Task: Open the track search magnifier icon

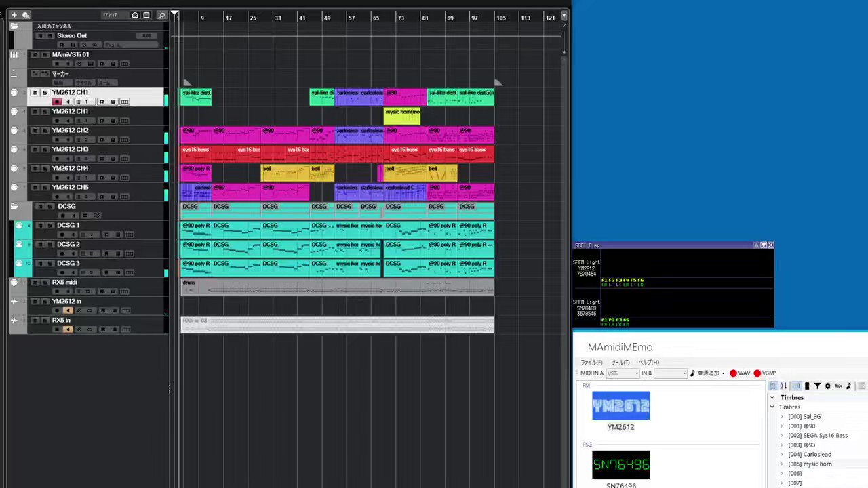Action: click(161, 15)
